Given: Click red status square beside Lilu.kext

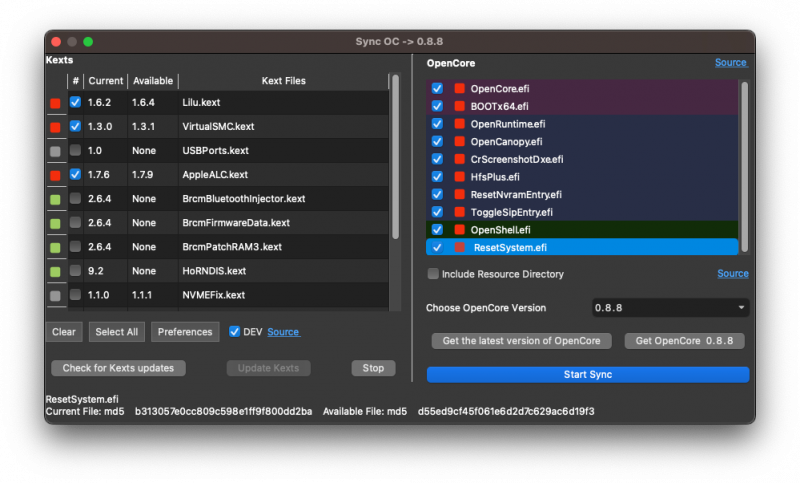Looking at the screenshot, I should point(55,103).
